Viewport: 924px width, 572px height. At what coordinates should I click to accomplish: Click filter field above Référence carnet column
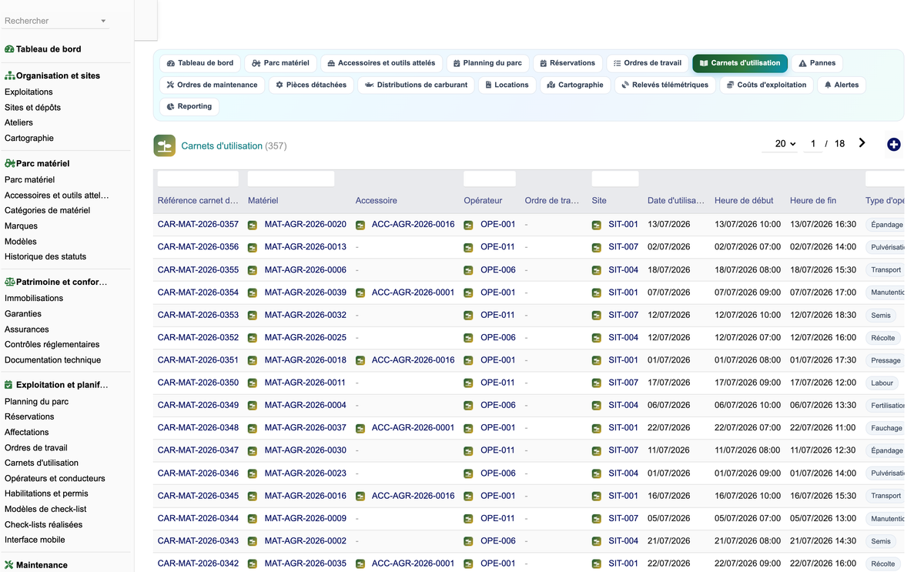pos(198,179)
